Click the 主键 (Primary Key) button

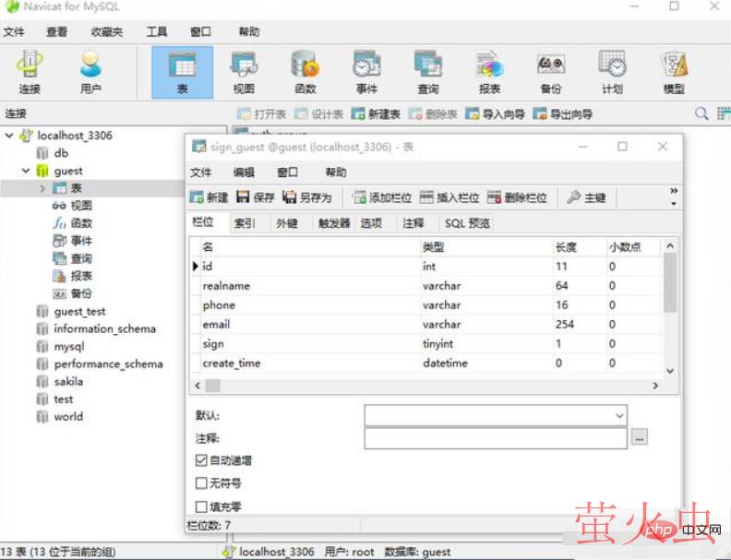(x=587, y=197)
